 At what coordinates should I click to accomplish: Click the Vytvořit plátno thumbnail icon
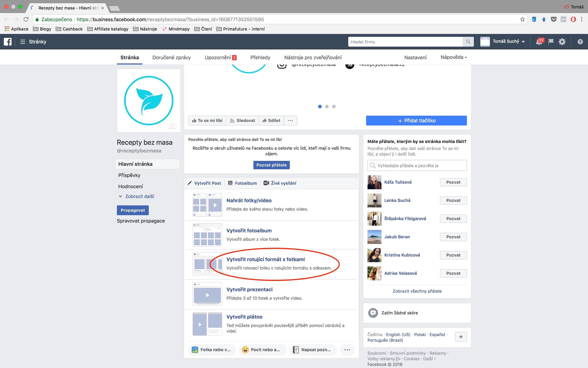[x=207, y=324]
